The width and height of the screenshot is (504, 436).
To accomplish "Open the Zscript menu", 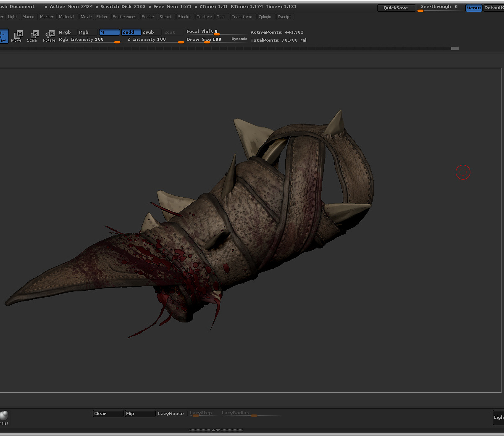I will pos(284,17).
